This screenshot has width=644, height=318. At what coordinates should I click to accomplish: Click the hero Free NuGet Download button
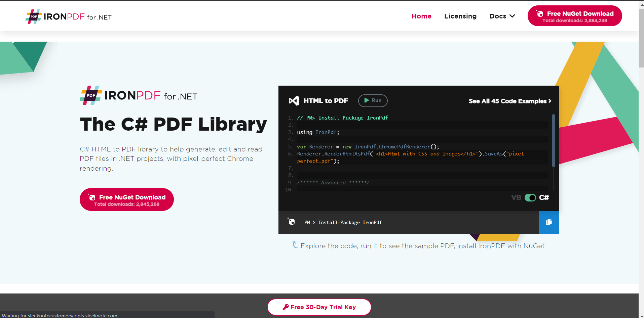(x=127, y=199)
